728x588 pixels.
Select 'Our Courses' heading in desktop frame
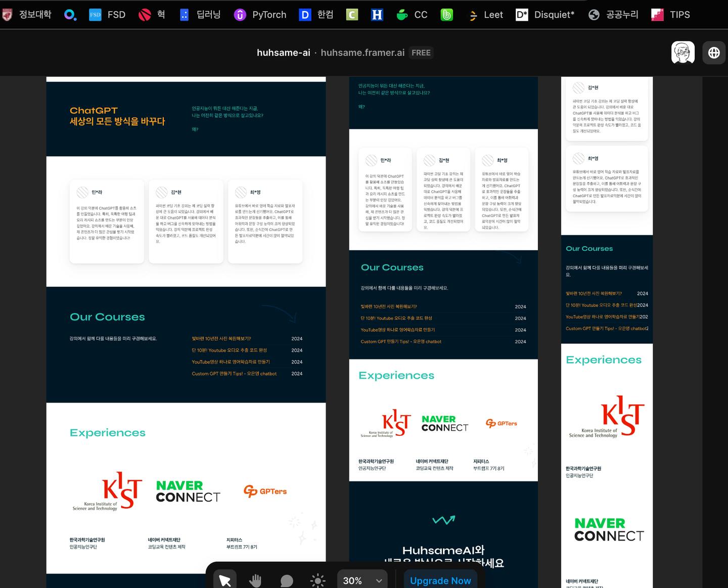107,317
